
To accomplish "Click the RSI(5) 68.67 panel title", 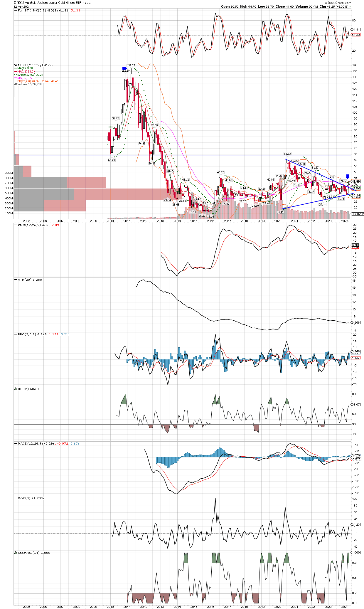I will click(28, 389).
